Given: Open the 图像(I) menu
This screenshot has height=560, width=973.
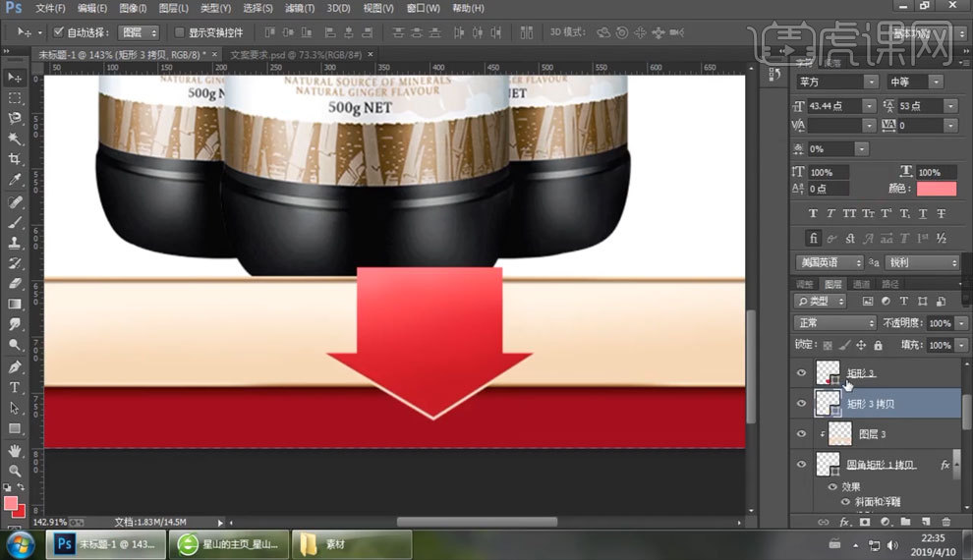Looking at the screenshot, I should pos(133,8).
